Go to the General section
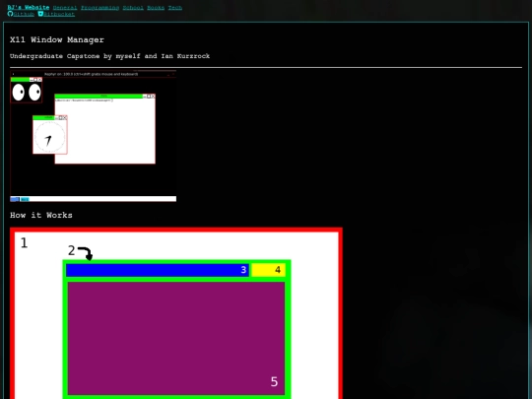Viewport: 532px width, 399px height. 65,8
